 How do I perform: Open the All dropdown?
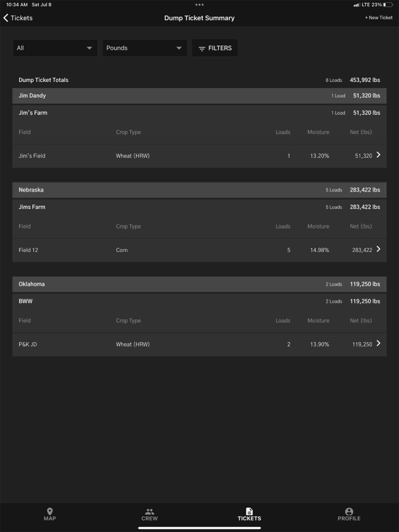pos(55,48)
